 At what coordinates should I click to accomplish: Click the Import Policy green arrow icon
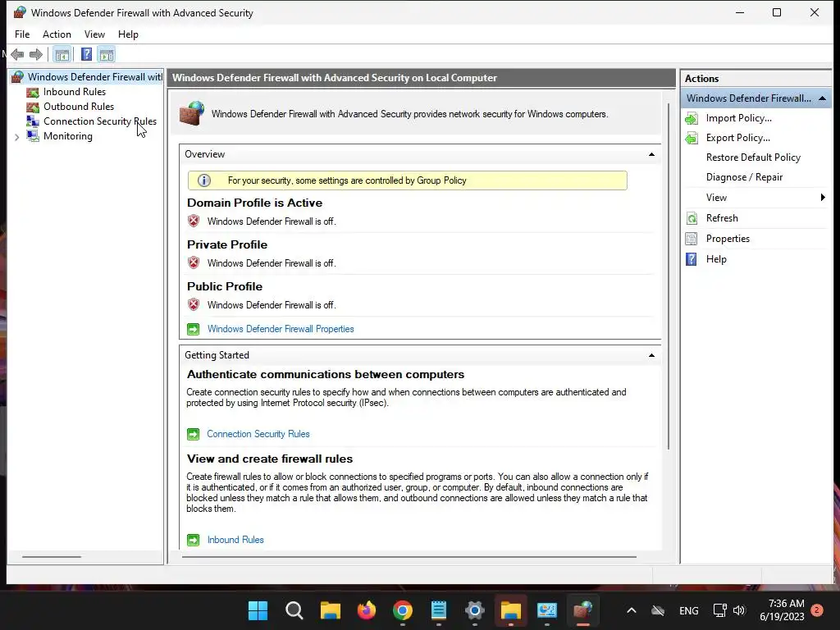(x=691, y=119)
